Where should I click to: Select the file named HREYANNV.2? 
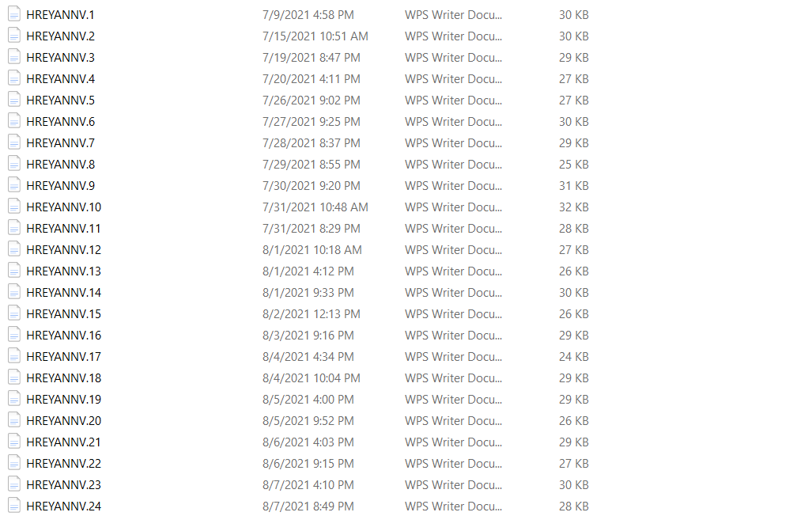(x=61, y=36)
